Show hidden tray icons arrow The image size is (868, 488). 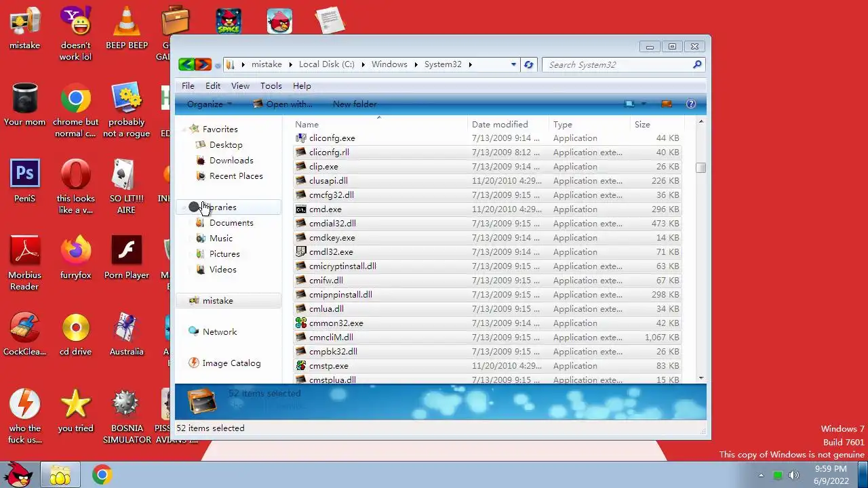tap(761, 475)
